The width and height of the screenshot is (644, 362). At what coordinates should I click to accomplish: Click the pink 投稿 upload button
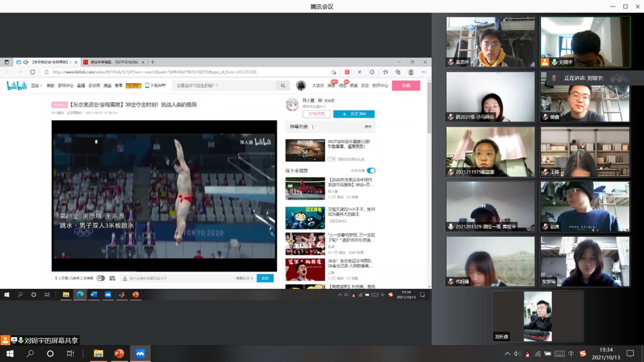[x=406, y=86]
